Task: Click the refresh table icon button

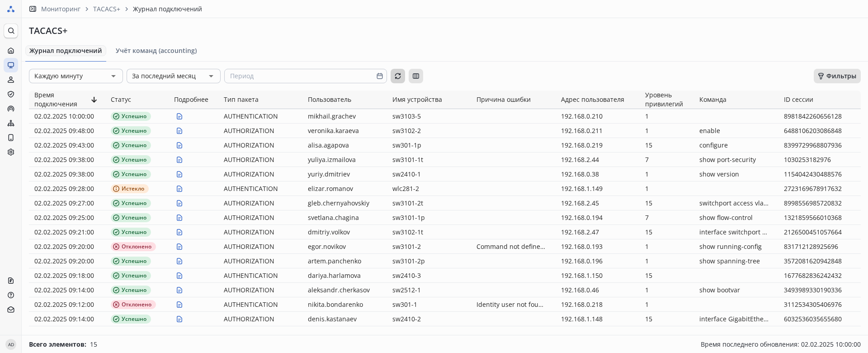Action: 398,76
